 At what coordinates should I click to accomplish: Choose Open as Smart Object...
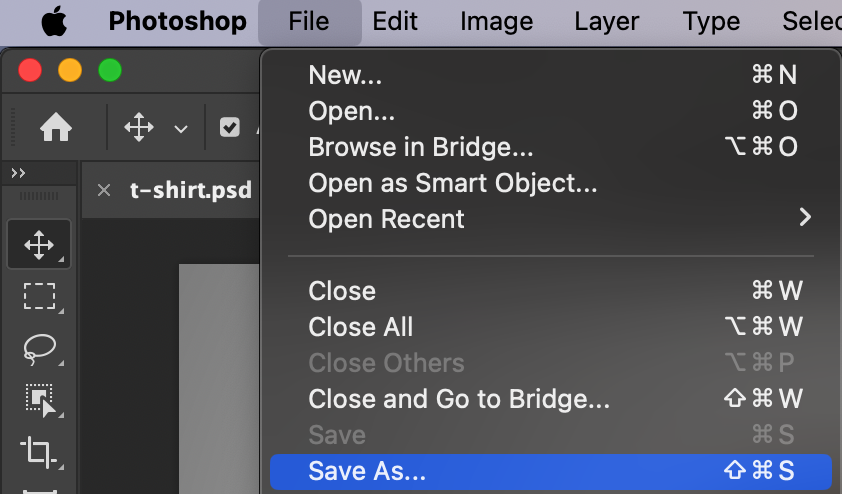pos(551,183)
